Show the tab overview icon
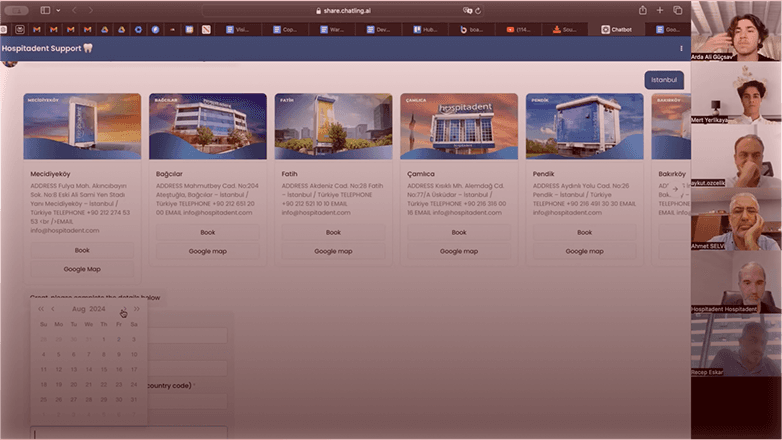Viewport: 782px width, 440px height. pos(678,10)
